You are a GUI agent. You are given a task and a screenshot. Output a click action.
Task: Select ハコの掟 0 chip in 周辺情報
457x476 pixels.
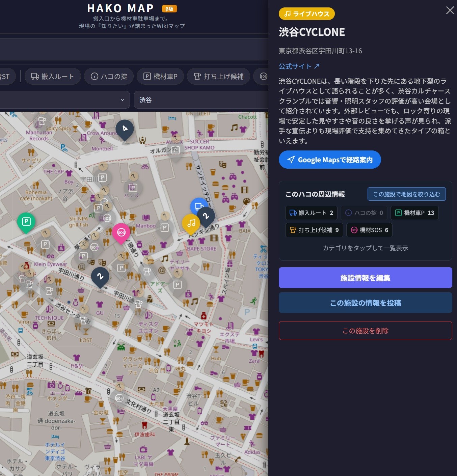[364, 213]
